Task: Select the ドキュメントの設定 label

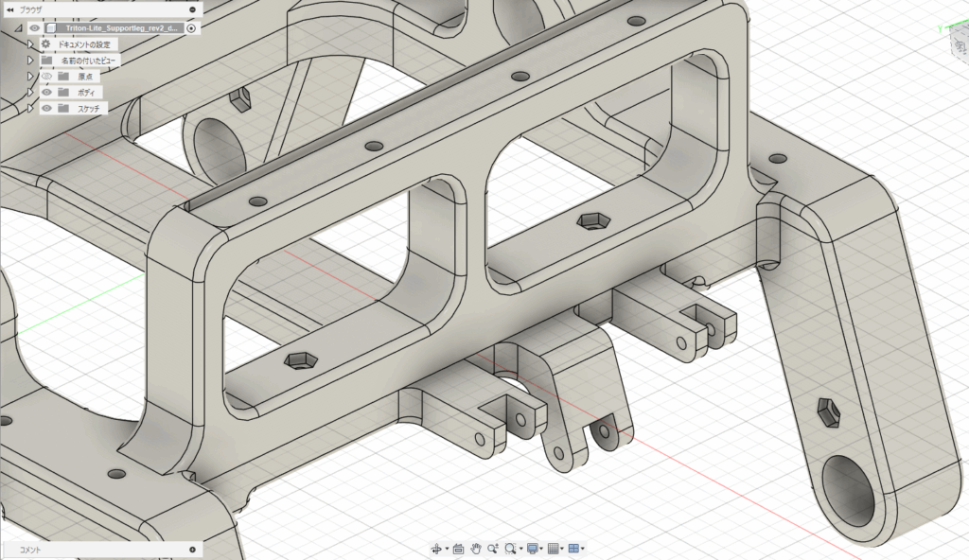Action: coord(84,44)
